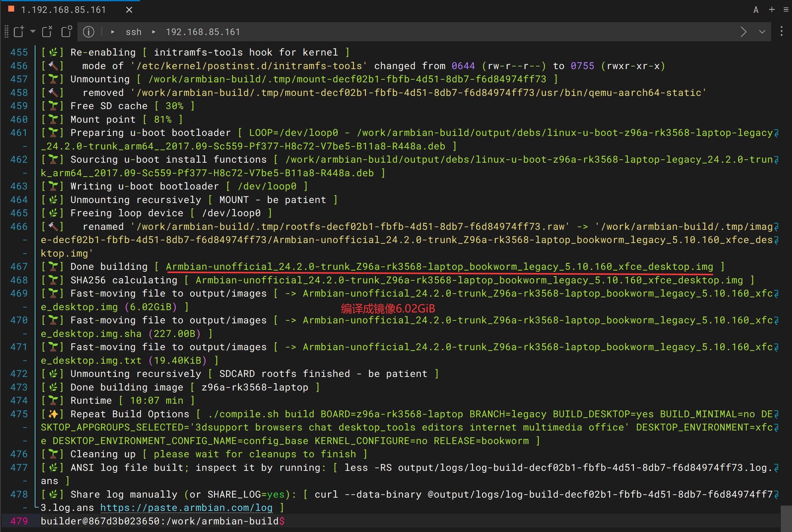
Task: Click line number 467 in gutter
Action: pyautogui.click(x=19, y=267)
